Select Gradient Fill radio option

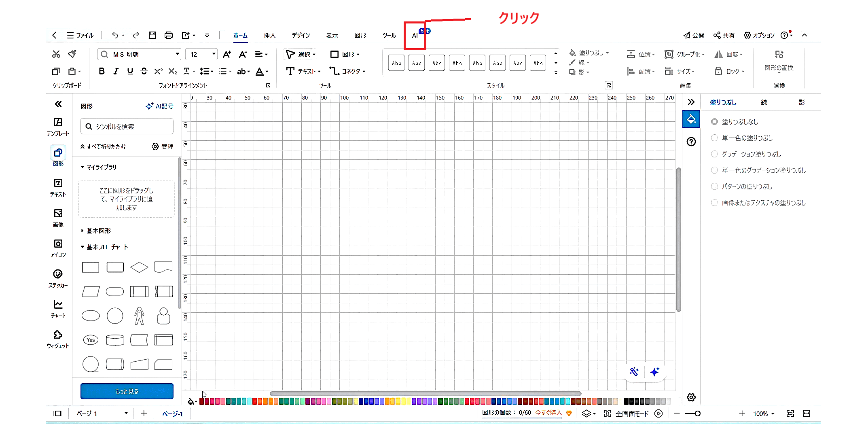(715, 154)
